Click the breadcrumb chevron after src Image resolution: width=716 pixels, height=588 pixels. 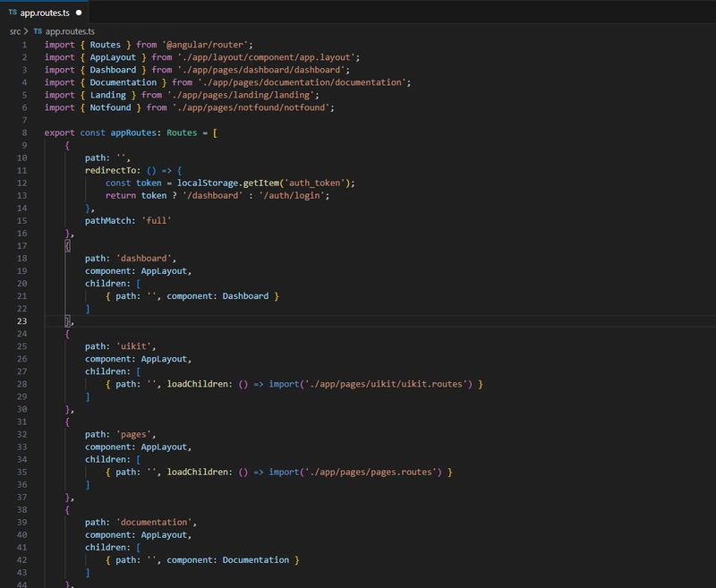[x=26, y=31]
